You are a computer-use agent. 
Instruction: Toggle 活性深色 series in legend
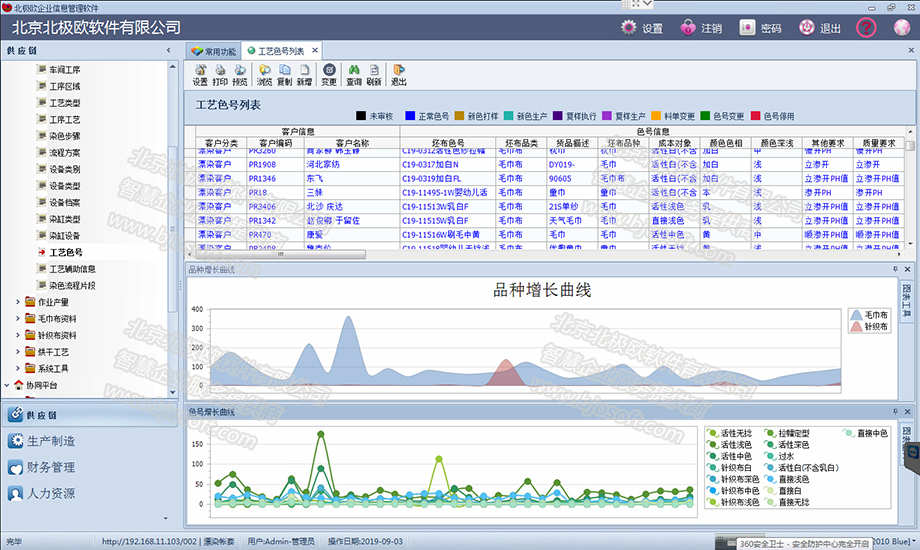tap(787, 445)
